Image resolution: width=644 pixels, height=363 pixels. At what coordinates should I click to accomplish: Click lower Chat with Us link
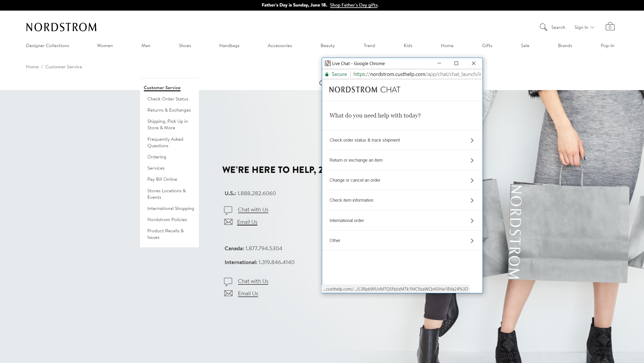[253, 281]
